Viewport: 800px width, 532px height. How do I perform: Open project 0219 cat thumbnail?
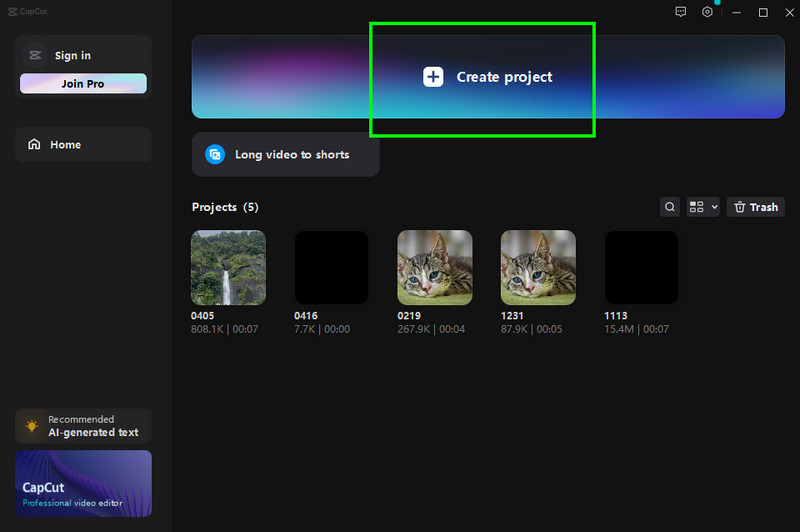pyautogui.click(x=435, y=267)
